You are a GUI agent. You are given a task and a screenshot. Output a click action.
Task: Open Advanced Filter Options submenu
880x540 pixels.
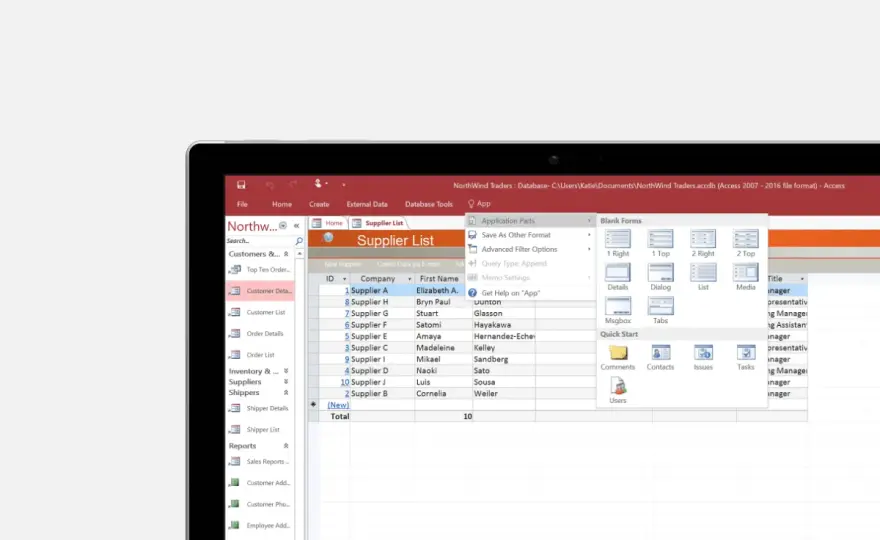coord(530,249)
